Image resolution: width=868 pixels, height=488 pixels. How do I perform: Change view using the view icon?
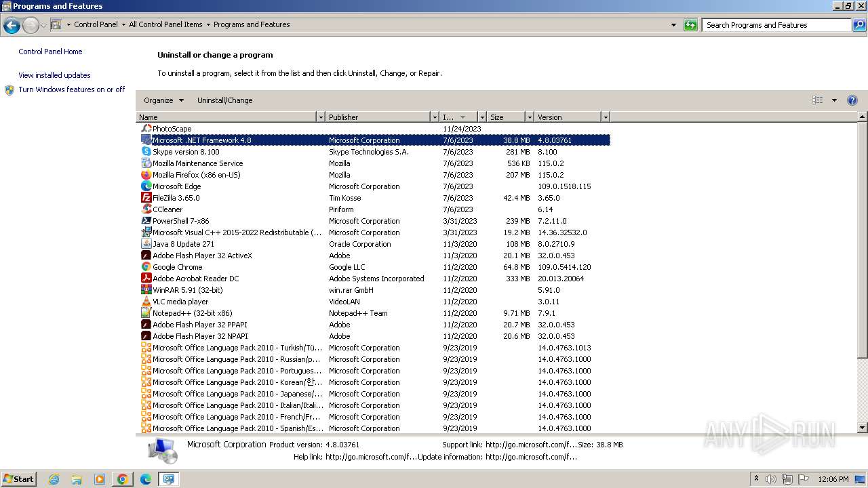(818, 100)
